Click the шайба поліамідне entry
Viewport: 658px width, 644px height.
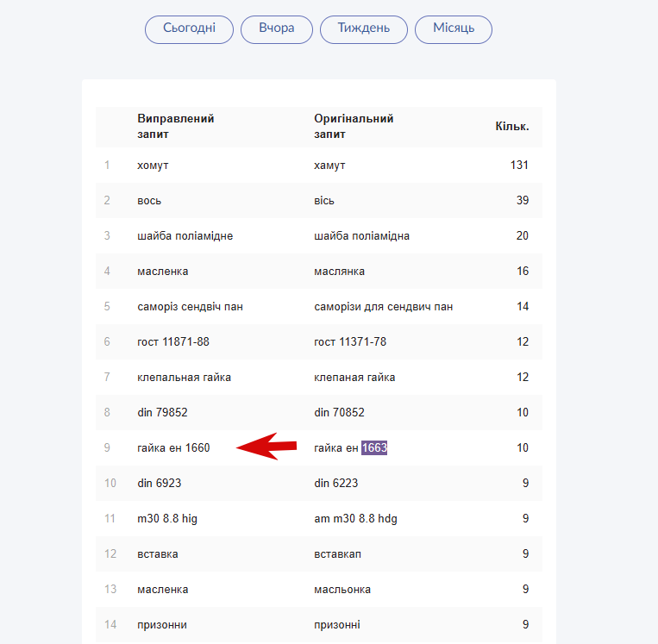(x=185, y=235)
